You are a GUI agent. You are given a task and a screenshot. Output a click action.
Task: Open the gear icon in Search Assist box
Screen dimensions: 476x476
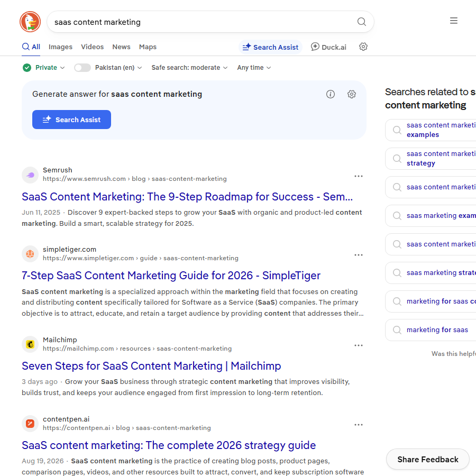(x=352, y=94)
